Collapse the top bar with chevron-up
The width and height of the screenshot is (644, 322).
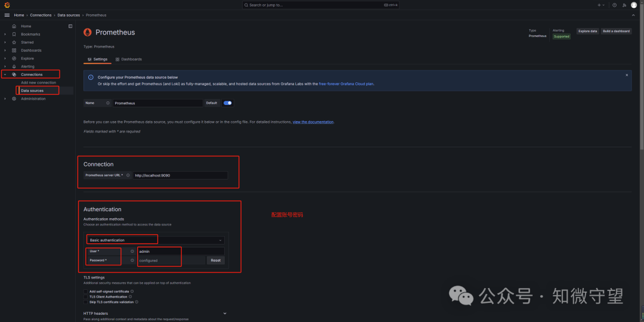pos(633,15)
